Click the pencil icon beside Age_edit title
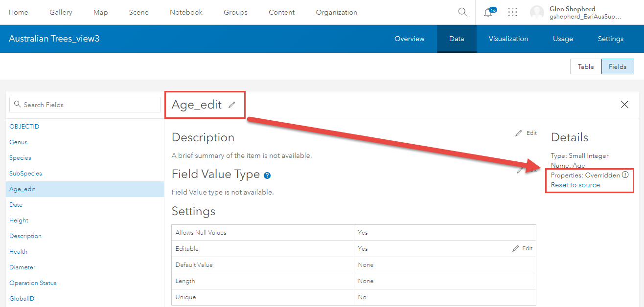Viewport: 644px width, 307px height. (231, 104)
